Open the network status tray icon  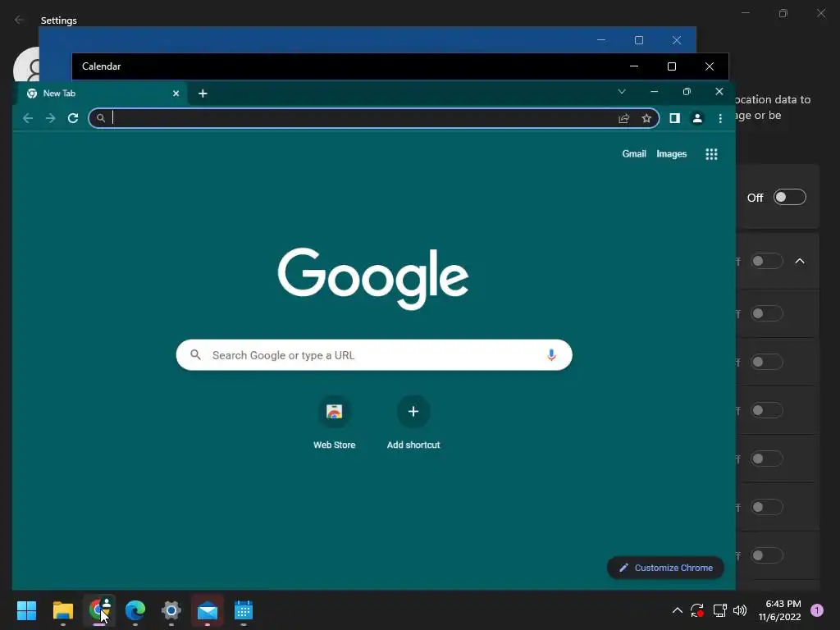[x=719, y=610]
